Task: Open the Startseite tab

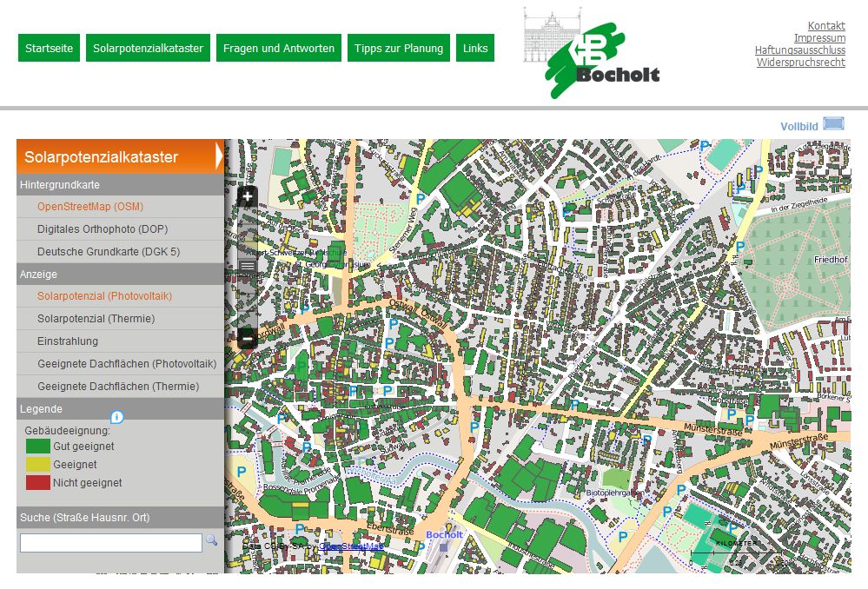Action: click(x=50, y=48)
